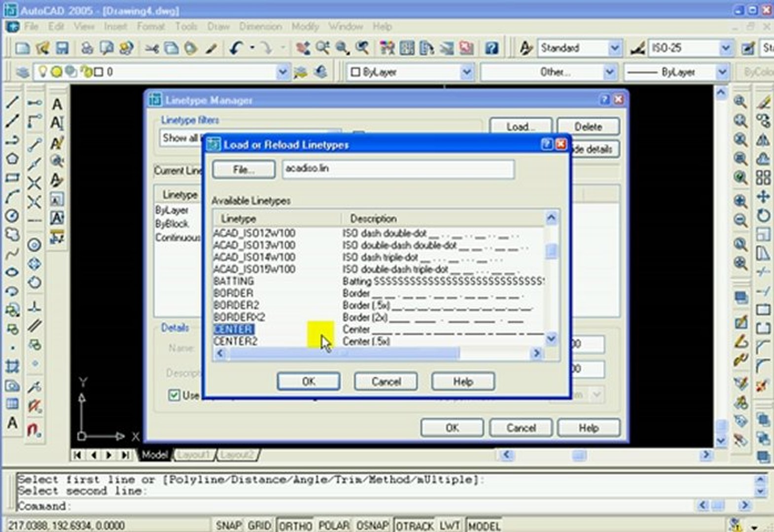Screen dimensions: 774x532
Task: Open toolbar Help question-mark icon
Action: [492, 48]
